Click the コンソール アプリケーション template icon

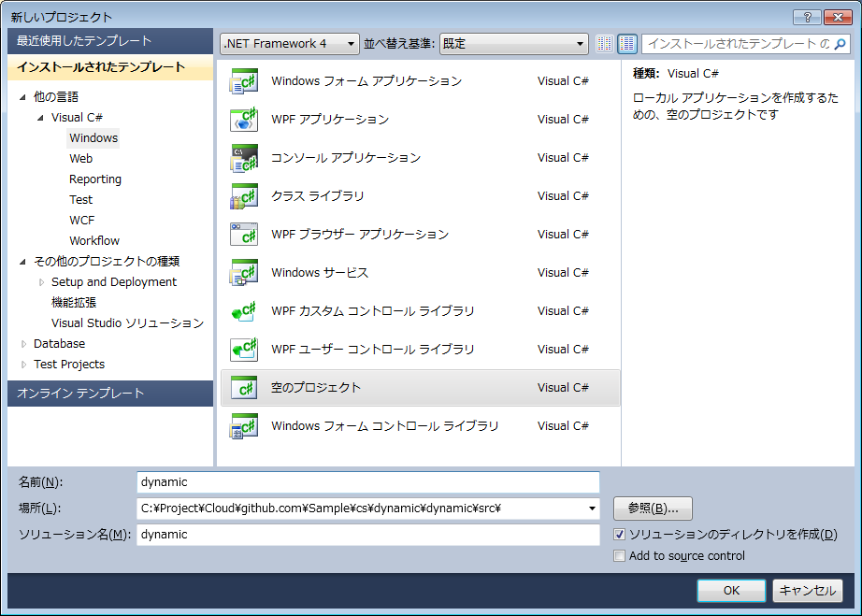point(243,158)
